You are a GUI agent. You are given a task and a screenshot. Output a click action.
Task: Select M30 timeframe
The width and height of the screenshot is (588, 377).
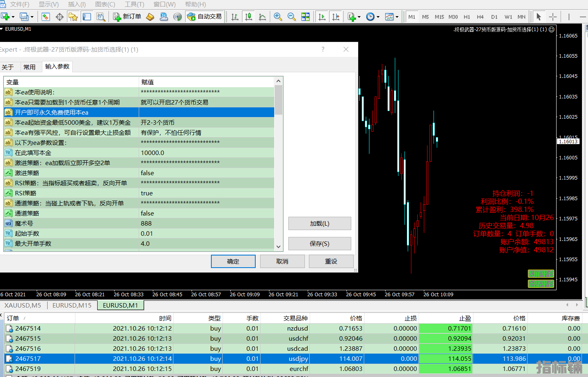click(x=453, y=17)
